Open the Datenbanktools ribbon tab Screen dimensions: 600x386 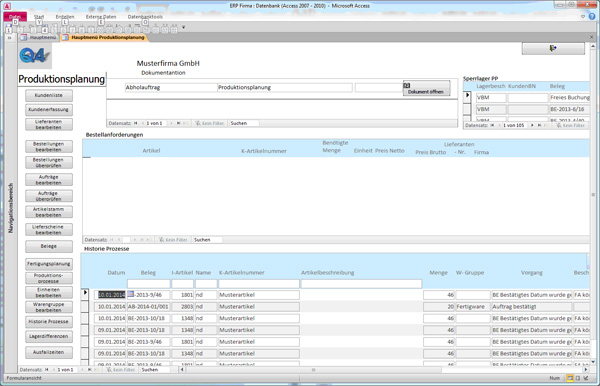pos(145,17)
